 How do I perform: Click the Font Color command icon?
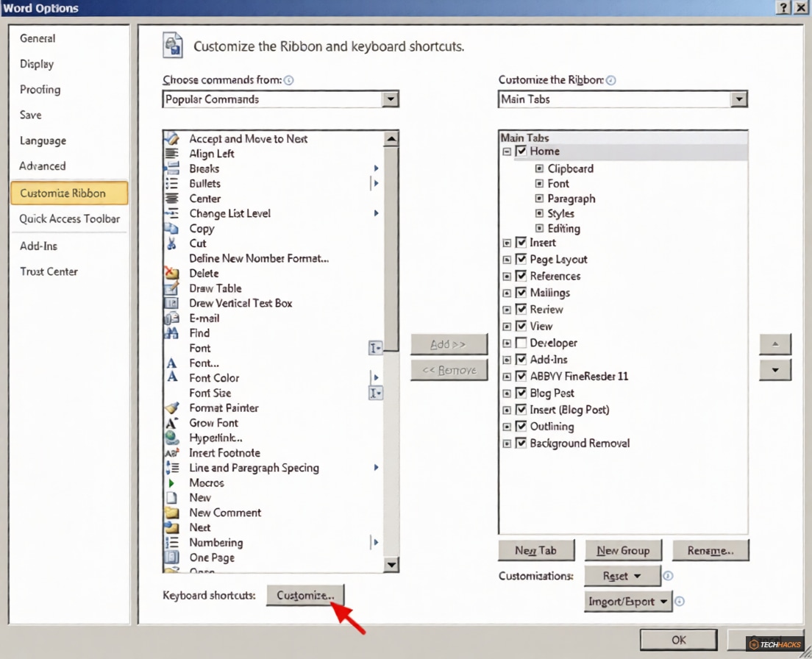tap(173, 377)
